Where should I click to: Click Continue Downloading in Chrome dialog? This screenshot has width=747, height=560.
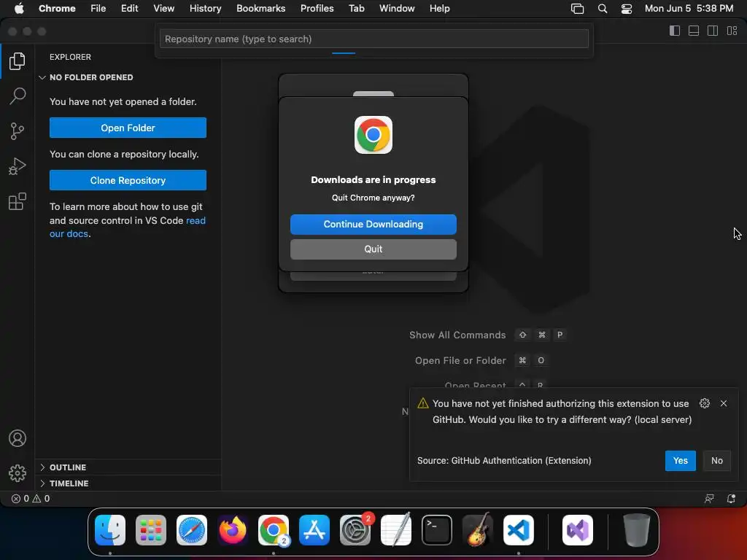373,225
